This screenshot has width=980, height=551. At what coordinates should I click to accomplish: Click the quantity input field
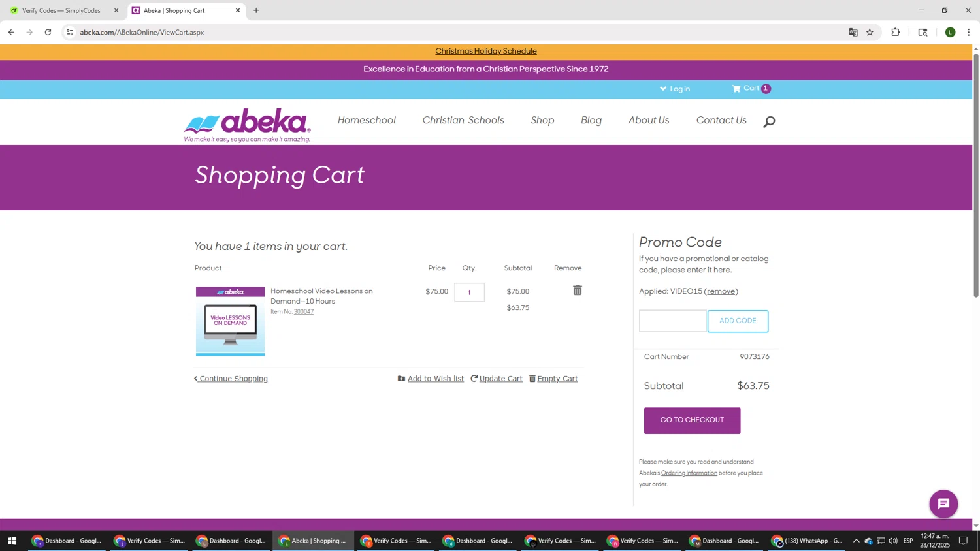click(470, 292)
